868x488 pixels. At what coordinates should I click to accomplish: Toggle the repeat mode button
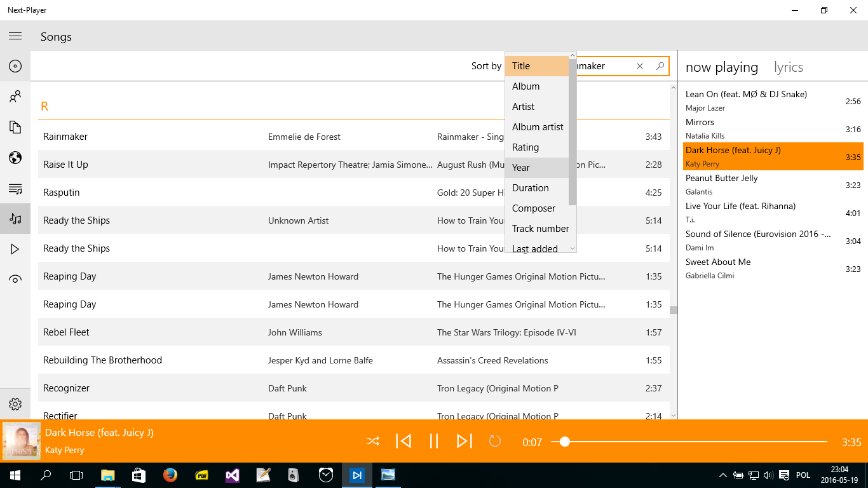[x=495, y=441]
